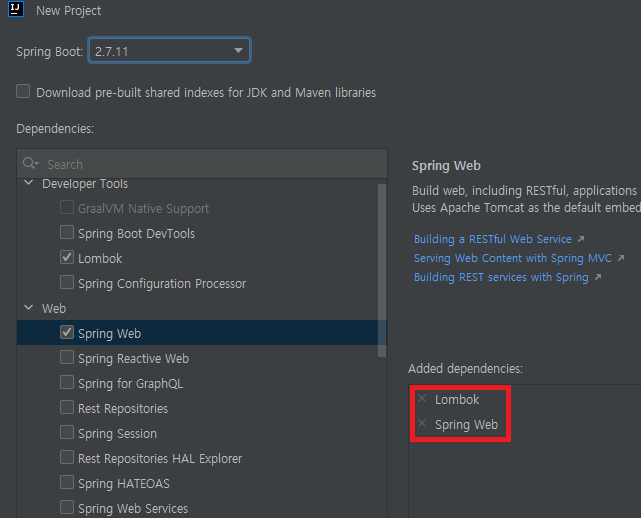Uncheck the Lombok checkbox
Viewport: 641px width, 518px height.
tap(67, 257)
